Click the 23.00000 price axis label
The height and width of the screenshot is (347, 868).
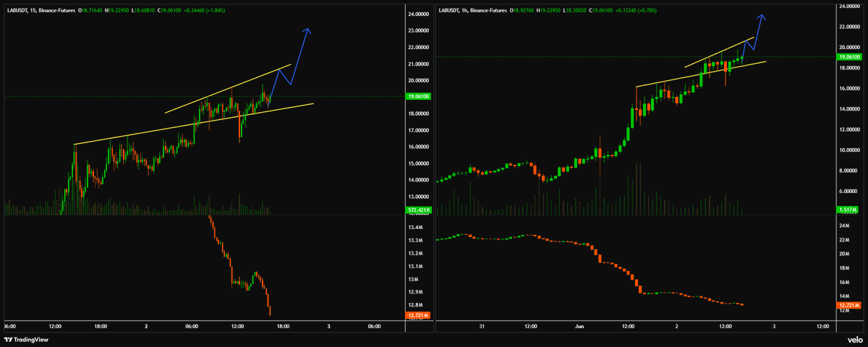point(420,30)
